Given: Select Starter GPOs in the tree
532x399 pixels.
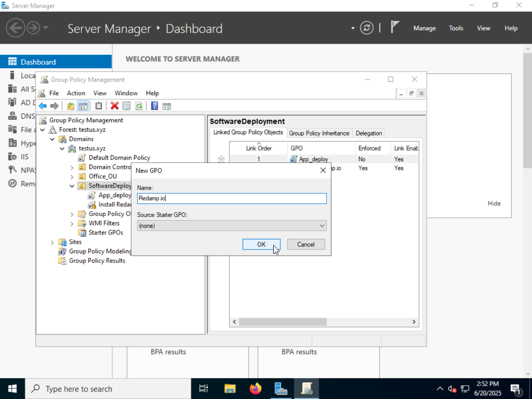Looking at the screenshot, I should point(106,233).
